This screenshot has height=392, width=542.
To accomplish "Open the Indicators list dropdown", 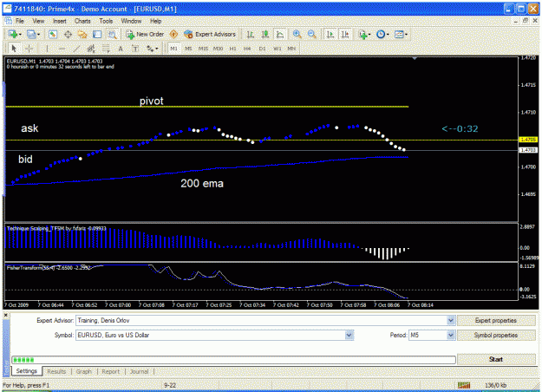I will pyautogui.click(x=364, y=34).
